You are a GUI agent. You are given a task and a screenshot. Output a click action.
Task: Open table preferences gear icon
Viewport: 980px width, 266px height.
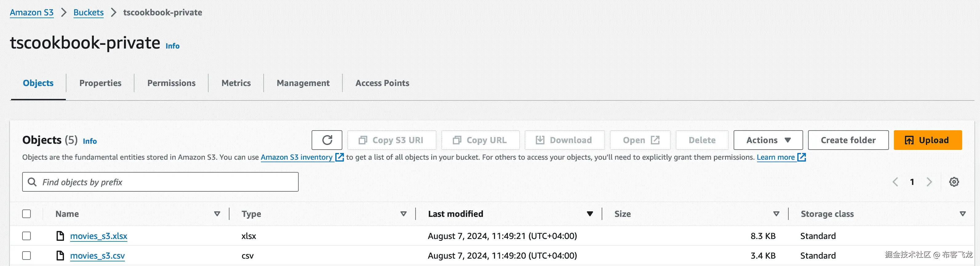pos(954,182)
